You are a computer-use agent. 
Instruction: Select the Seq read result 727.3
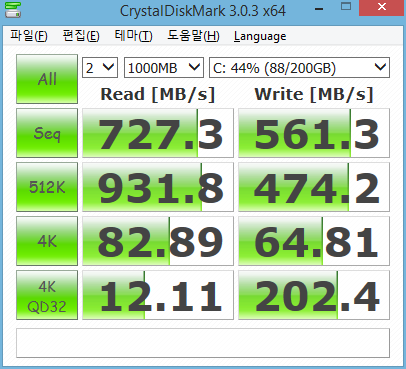pyautogui.click(x=158, y=133)
